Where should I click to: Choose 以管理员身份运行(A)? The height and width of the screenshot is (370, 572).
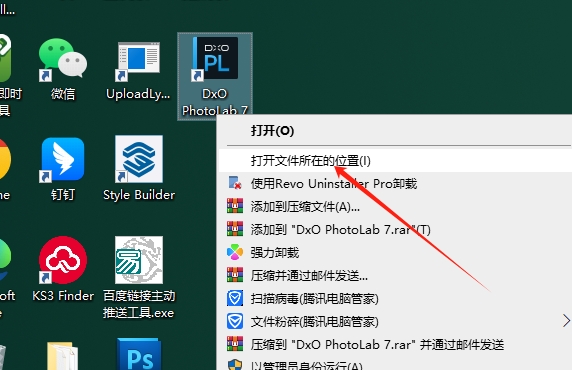[395, 364]
